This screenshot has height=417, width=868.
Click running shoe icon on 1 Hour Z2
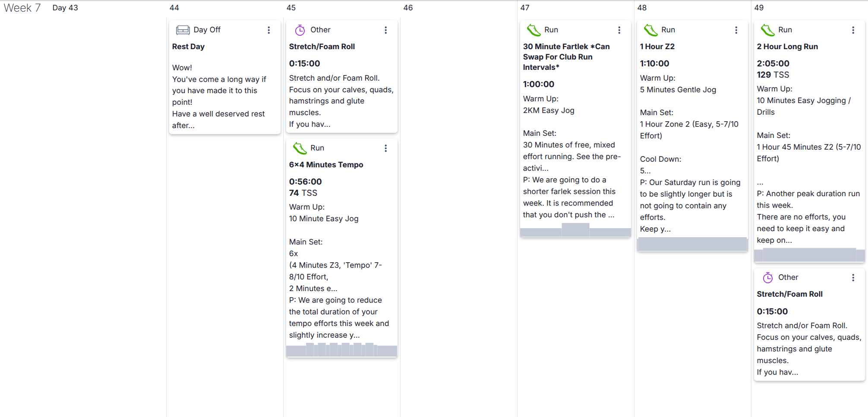[x=650, y=30]
